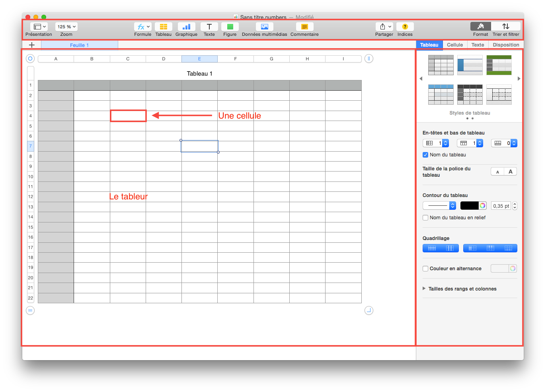546x392 pixels.
Task: Toggle header row gridlines button
Action: point(491,248)
